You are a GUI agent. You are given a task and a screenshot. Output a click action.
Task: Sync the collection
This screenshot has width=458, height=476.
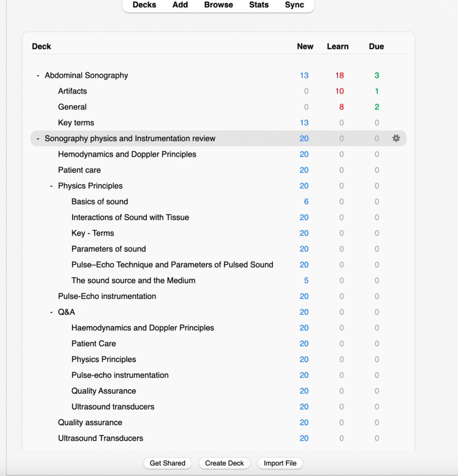point(294,5)
